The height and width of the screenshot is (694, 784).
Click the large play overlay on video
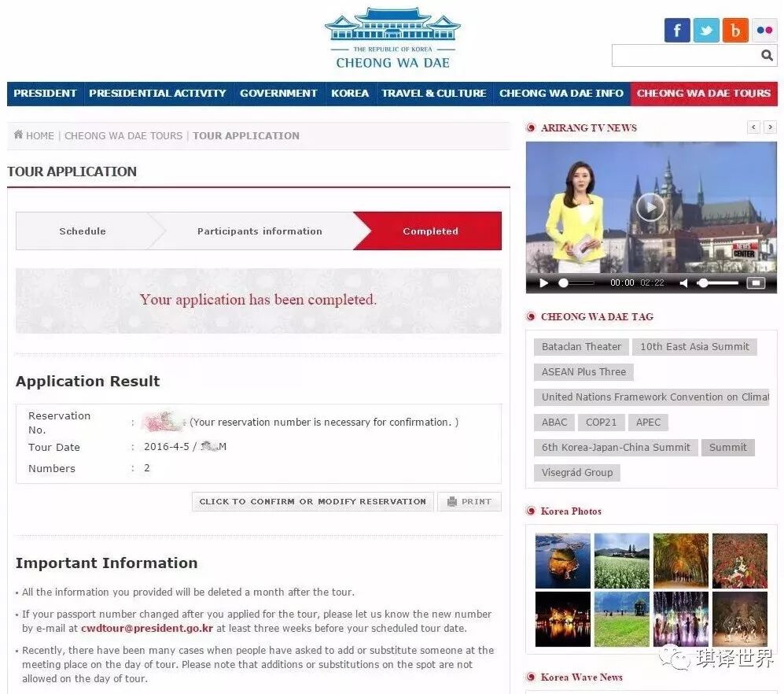point(650,207)
